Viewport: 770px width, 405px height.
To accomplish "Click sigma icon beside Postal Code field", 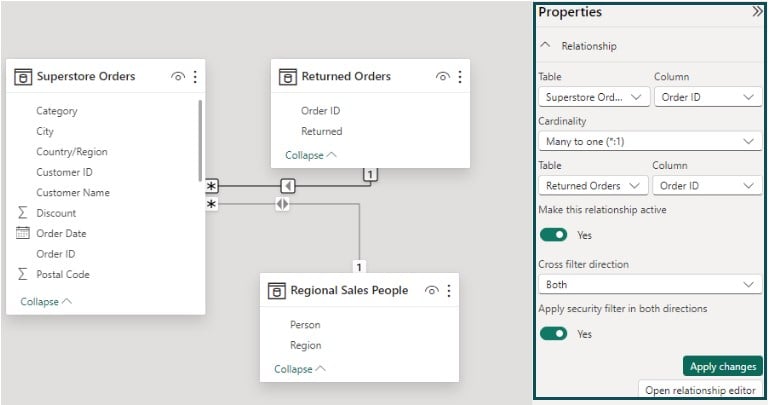I will (23, 274).
